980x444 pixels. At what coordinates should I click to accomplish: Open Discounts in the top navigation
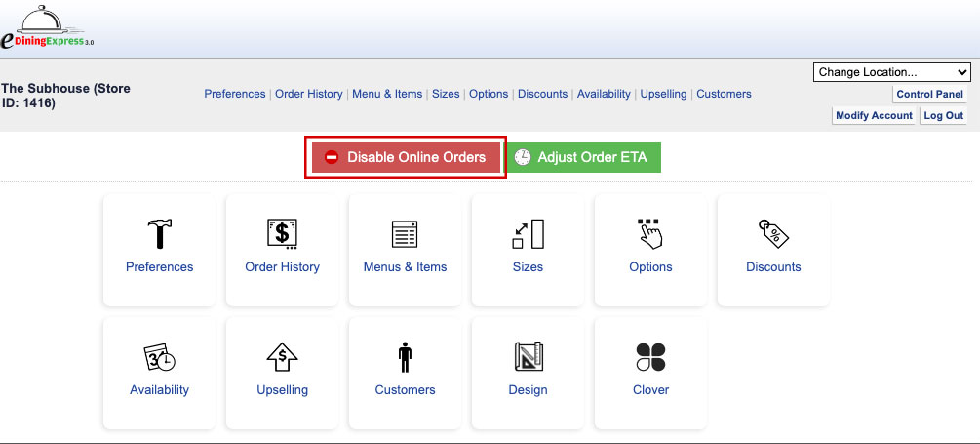[542, 94]
